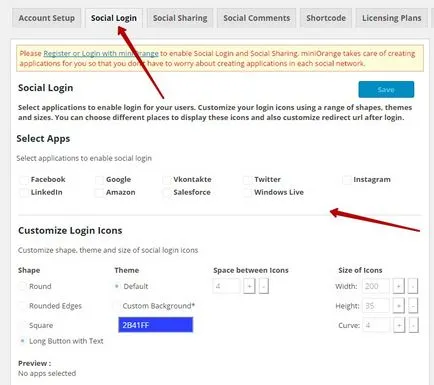434x385 pixels.
Task: Click the Width input field
Action: 376,286
